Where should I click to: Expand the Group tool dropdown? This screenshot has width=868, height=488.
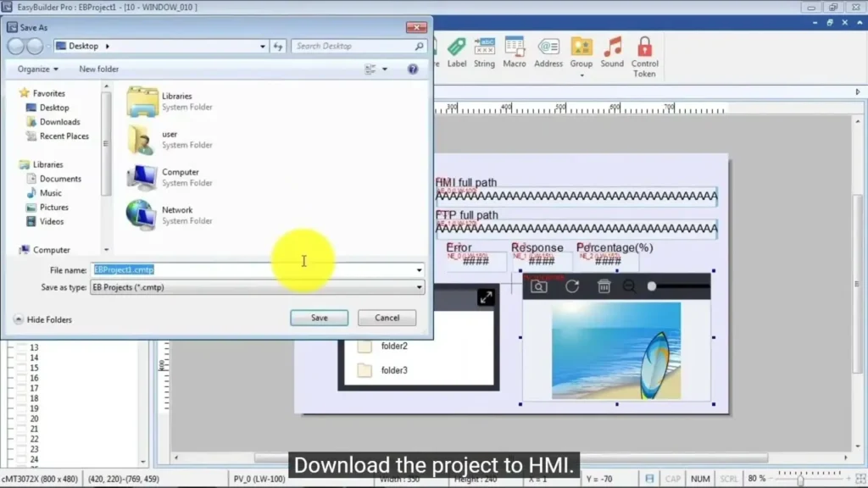581,75
